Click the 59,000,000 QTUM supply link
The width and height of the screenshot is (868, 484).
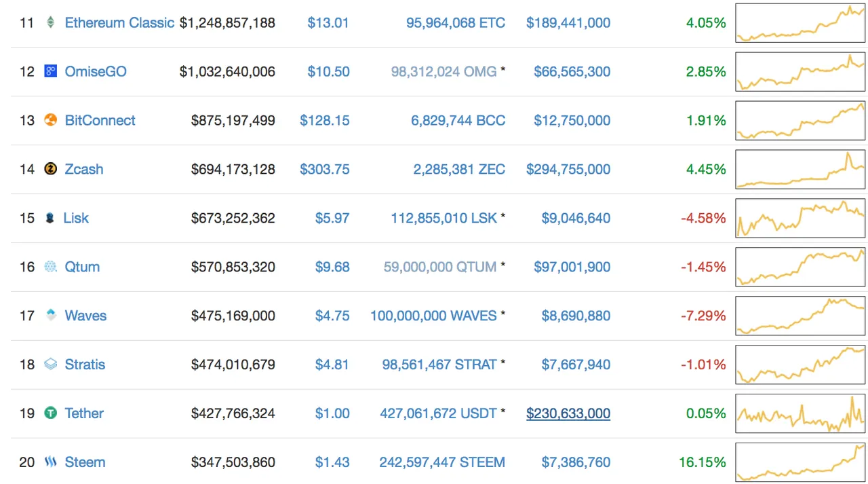tap(440, 267)
